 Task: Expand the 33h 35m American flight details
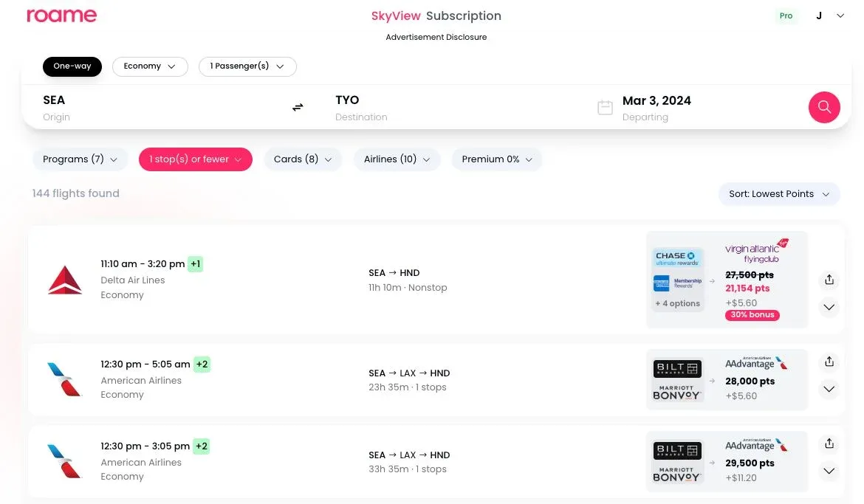coord(829,472)
